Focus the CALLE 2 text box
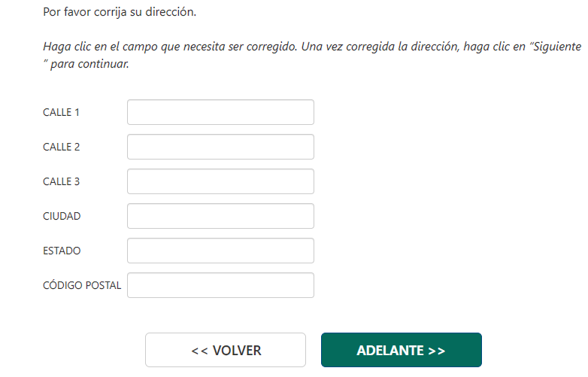 220,147
